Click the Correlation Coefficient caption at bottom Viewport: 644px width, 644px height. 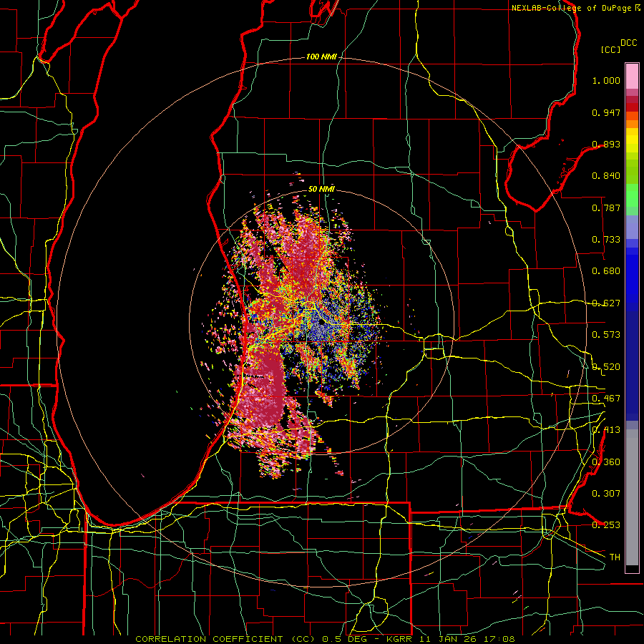point(325,639)
